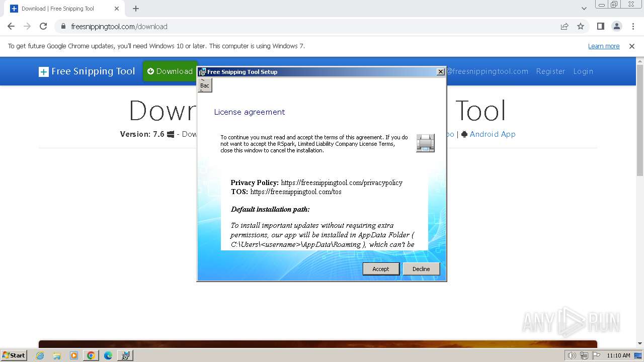Close the Download tab
The height and width of the screenshot is (362, 644).
[117, 9]
